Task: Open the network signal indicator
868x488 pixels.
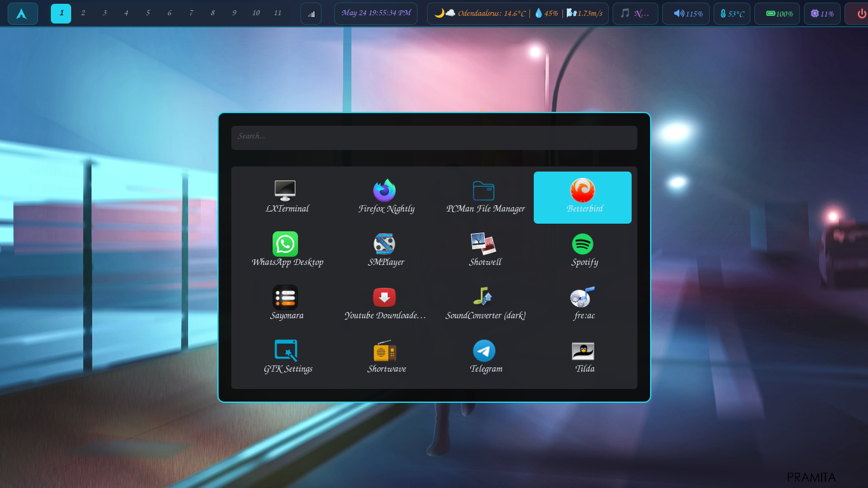Action: coord(311,13)
